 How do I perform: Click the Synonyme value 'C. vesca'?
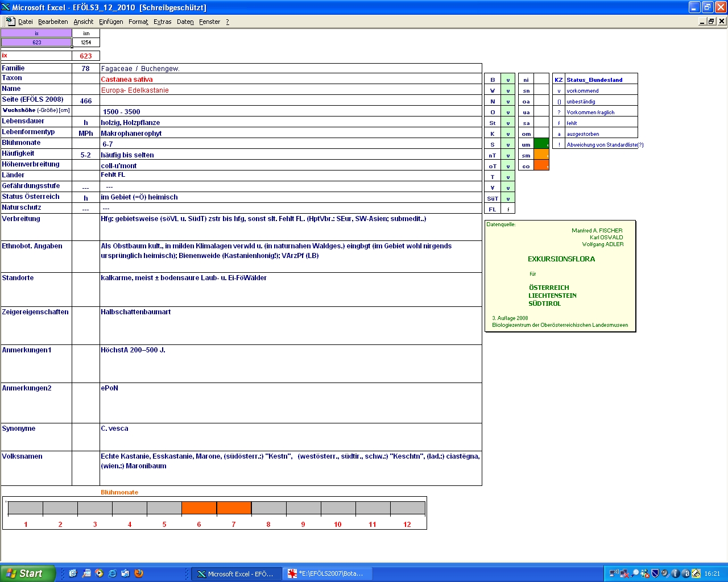click(x=291, y=437)
